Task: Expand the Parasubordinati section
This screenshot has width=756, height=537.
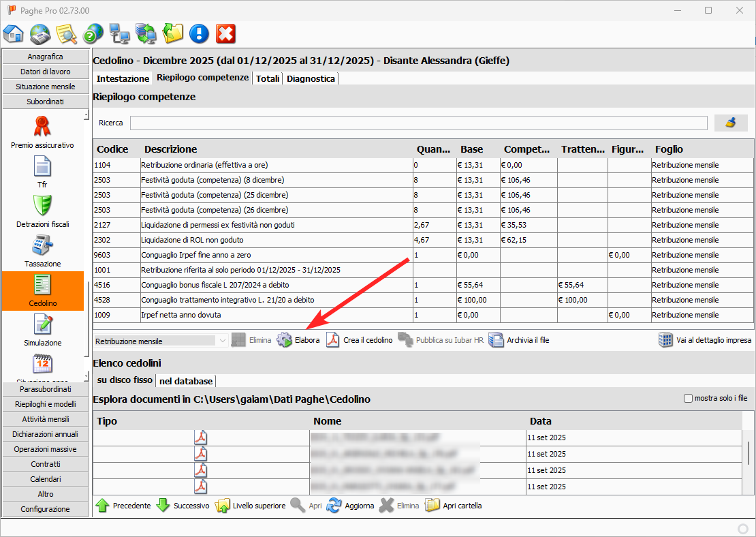Action: coord(46,389)
